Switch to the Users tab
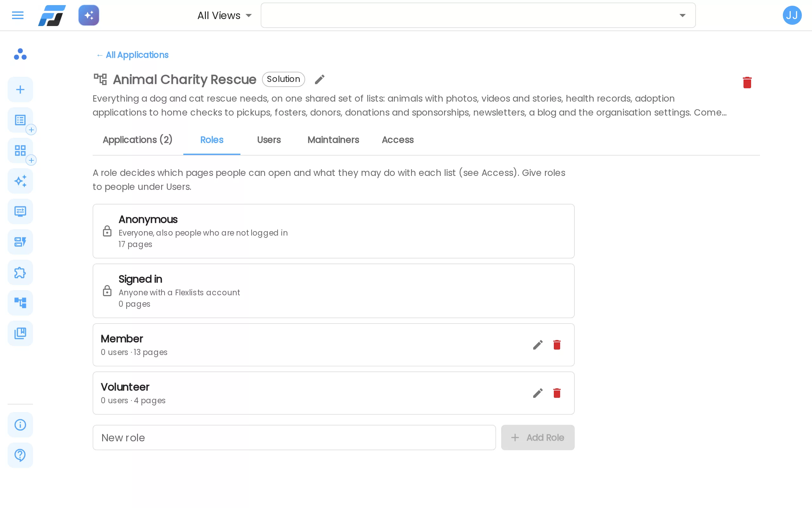The height and width of the screenshot is (508, 812). click(x=269, y=140)
